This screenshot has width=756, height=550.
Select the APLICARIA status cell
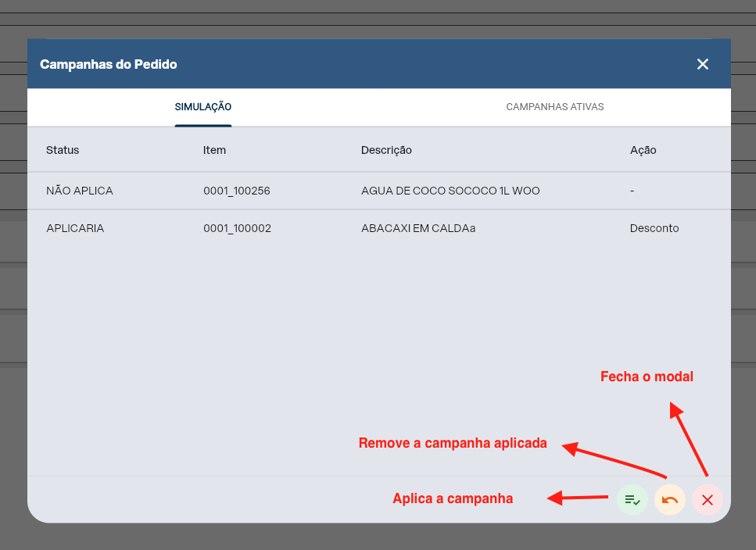[x=75, y=228]
